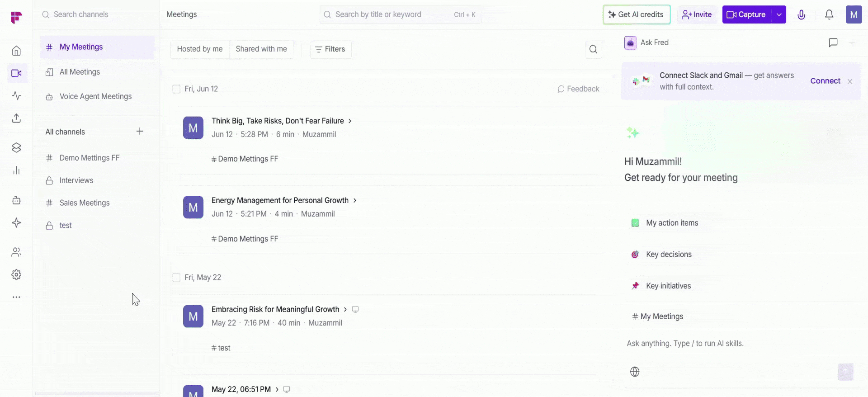Open the Meetings video camera rail icon
This screenshot has height=397, width=868.
click(x=17, y=73)
